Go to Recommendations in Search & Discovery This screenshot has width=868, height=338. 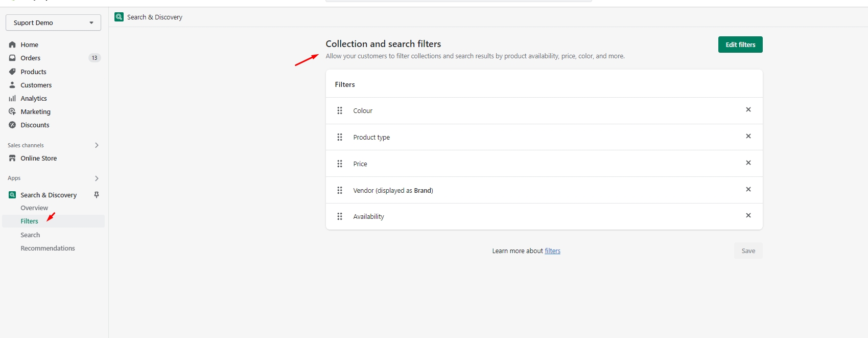[x=48, y=248]
